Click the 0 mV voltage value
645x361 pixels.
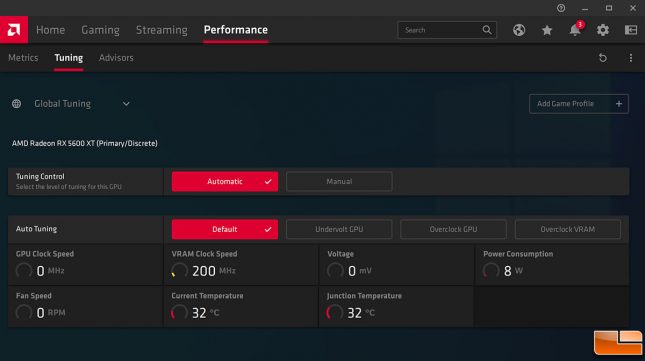click(360, 271)
